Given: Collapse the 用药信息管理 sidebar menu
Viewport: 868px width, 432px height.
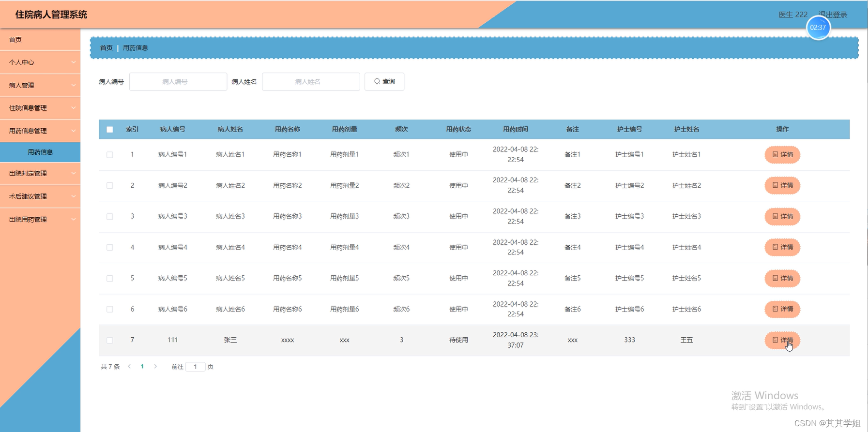Looking at the screenshot, I should 40,131.
